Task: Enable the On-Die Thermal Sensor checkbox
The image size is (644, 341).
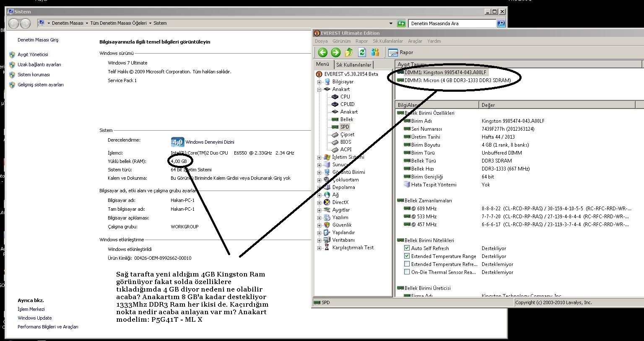Action: click(x=407, y=272)
